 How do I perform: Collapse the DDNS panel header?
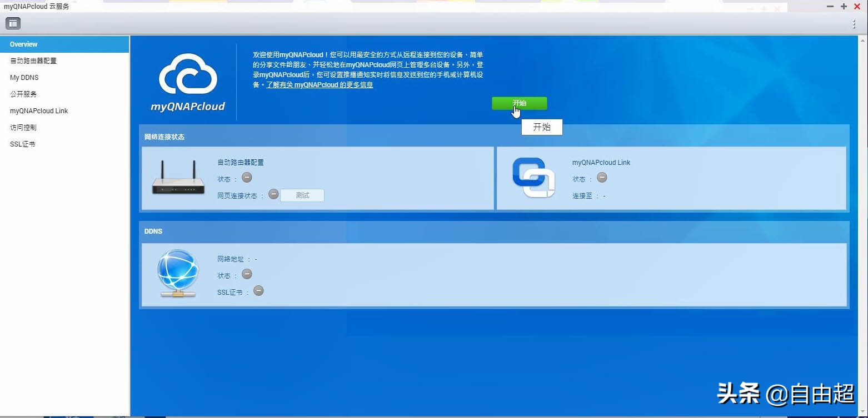coord(153,231)
